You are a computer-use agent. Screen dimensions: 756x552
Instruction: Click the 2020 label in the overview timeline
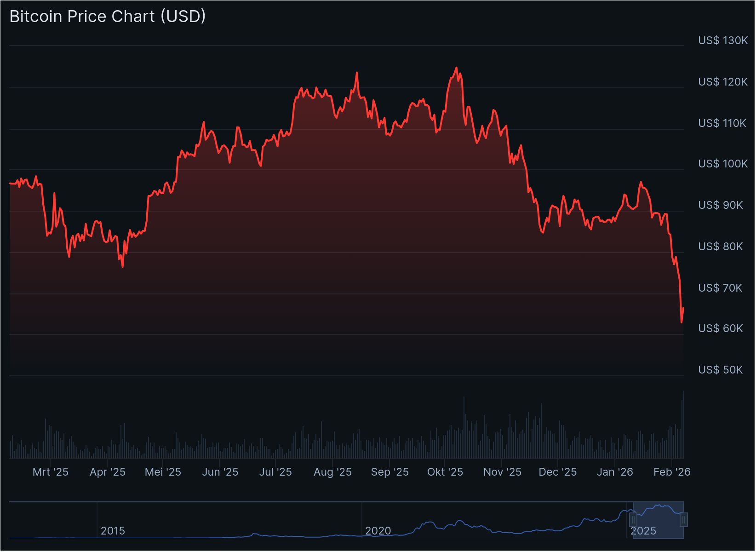tap(378, 531)
